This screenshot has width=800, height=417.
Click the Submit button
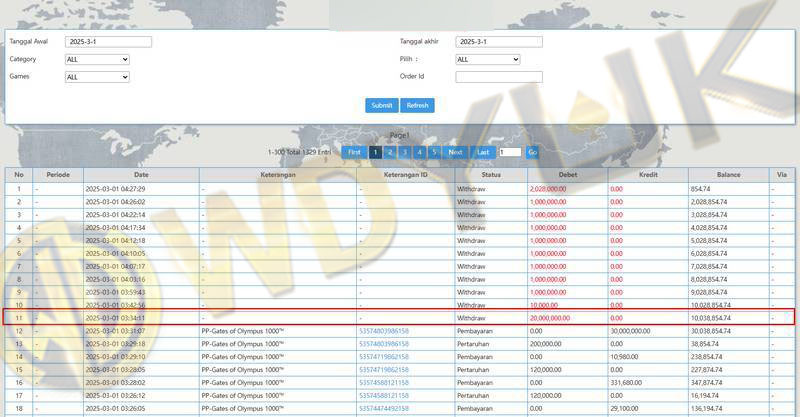pos(382,105)
